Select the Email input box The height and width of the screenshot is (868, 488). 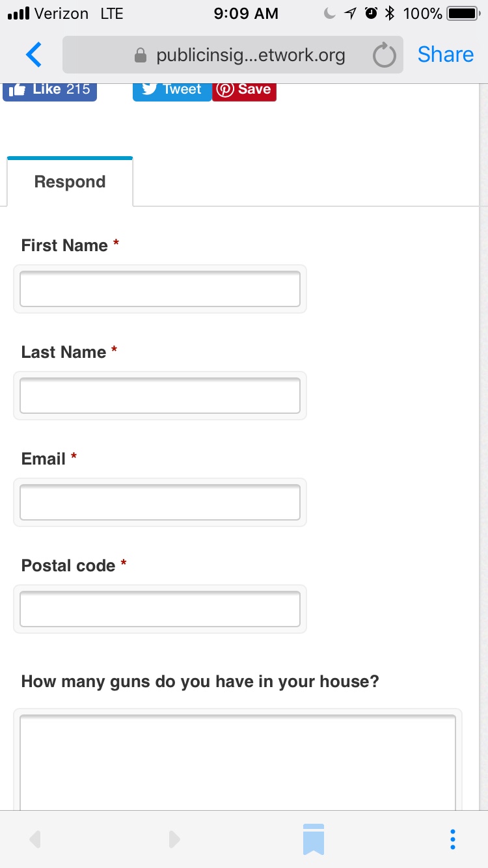click(160, 502)
